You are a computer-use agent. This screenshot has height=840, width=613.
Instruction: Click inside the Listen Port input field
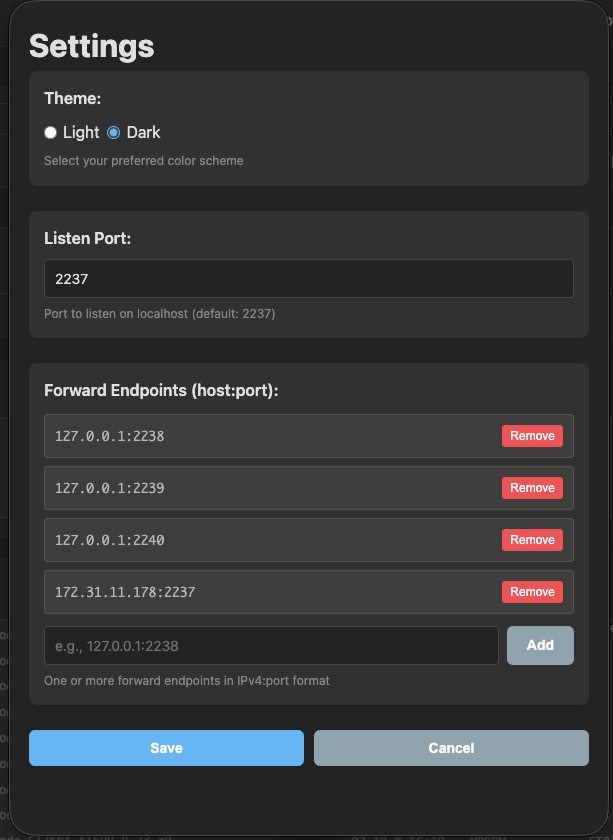tap(308, 278)
